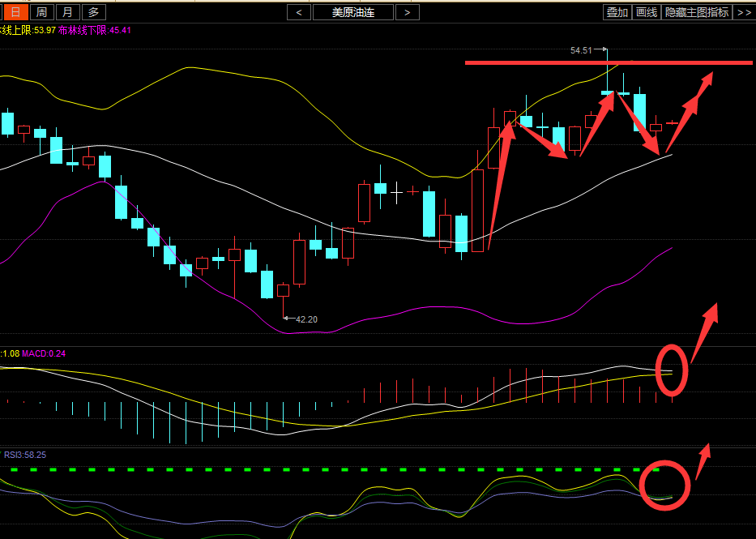Click the Bollinger upper limit 53.97 label
The width and height of the screenshot is (756, 539).
[x=28, y=30]
